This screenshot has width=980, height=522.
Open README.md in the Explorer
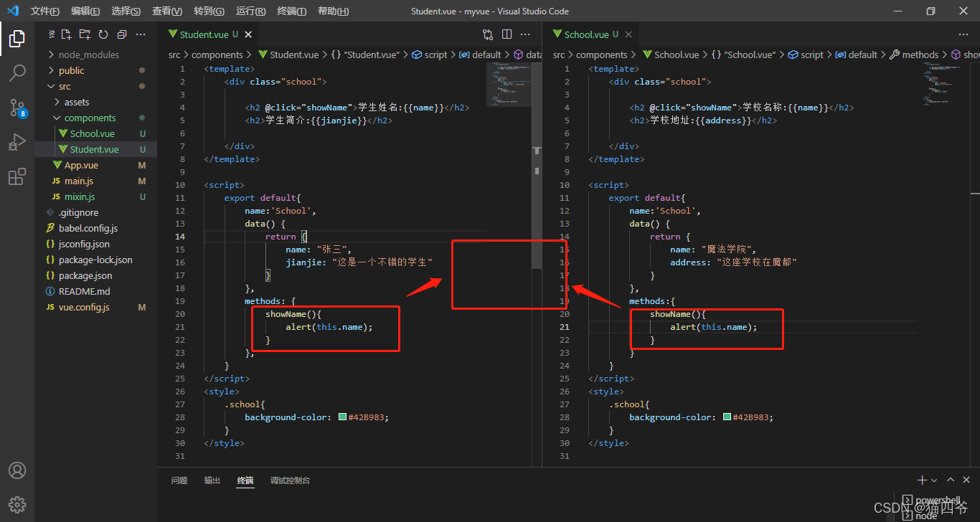tap(95, 291)
